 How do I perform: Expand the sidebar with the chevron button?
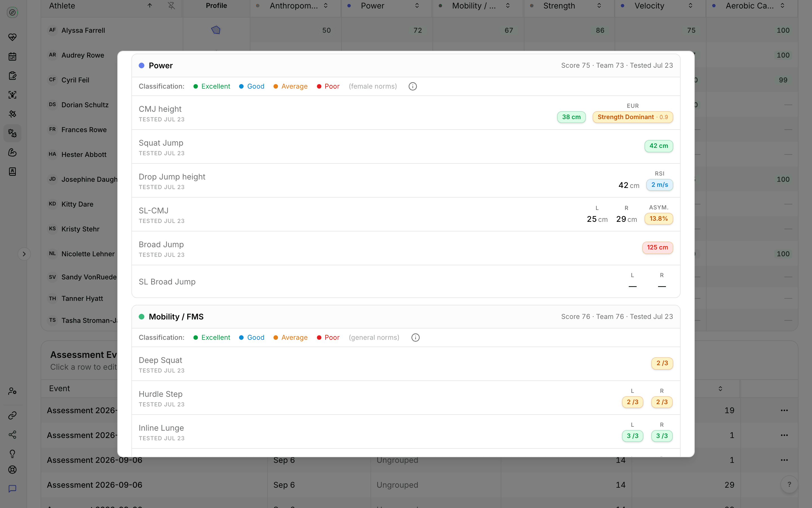click(24, 254)
